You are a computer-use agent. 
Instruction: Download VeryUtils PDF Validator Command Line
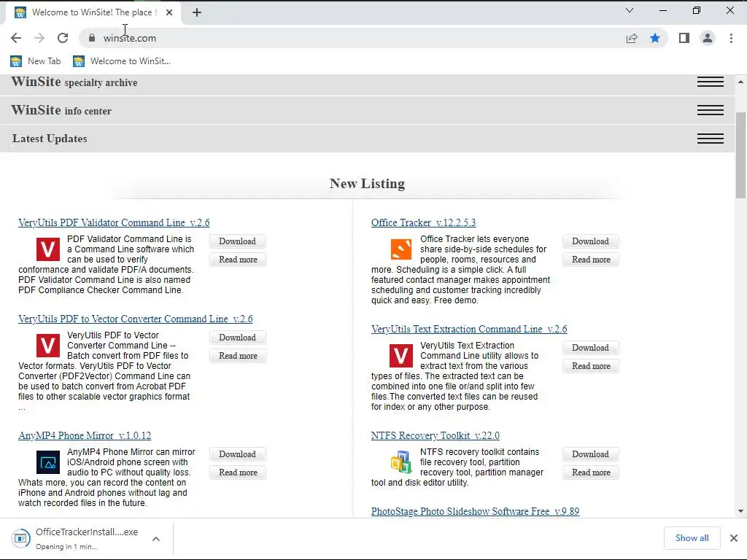237,241
